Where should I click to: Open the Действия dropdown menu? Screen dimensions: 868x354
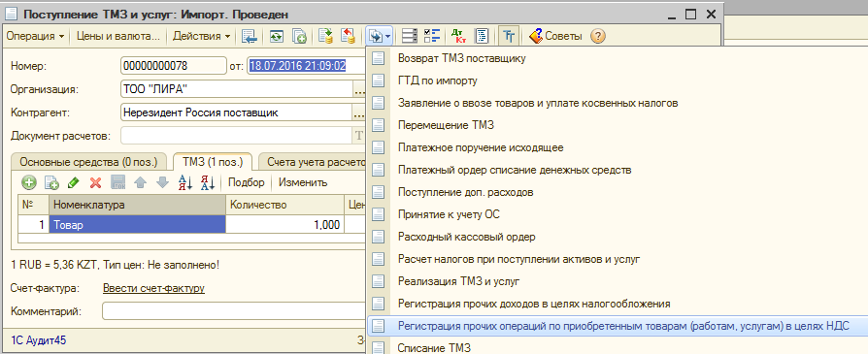[202, 37]
